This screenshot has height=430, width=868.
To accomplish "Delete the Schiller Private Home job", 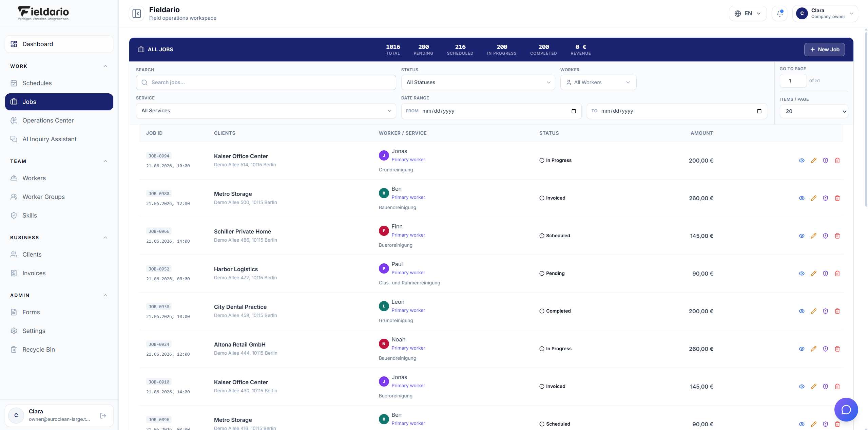I will 837,236.
